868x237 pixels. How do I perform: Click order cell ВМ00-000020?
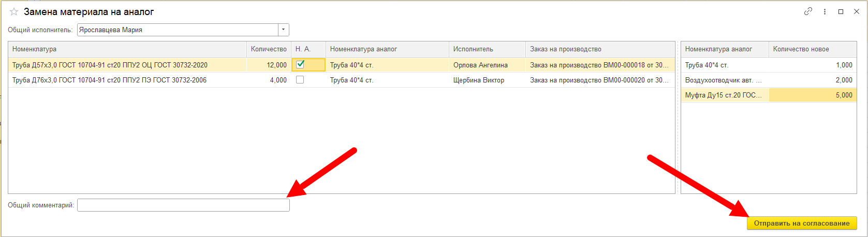coord(600,80)
